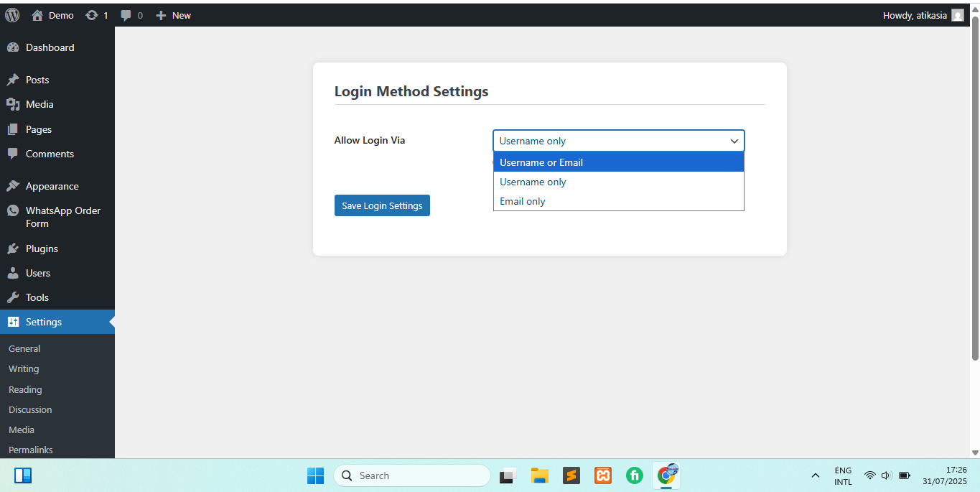
Task: Go to Reading settings submenu
Action: click(x=25, y=389)
